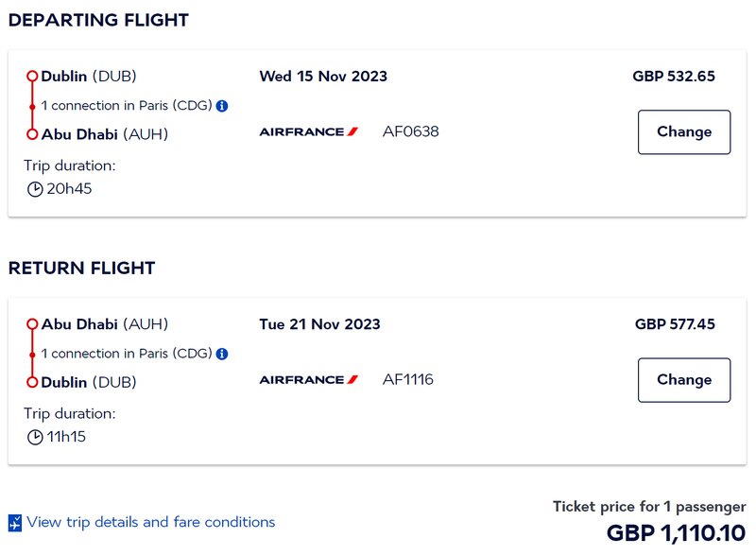This screenshot has height=556, width=756.
Task: Click the departing price GBP 532.65
Action: pyautogui.click(x=674, y=77)
